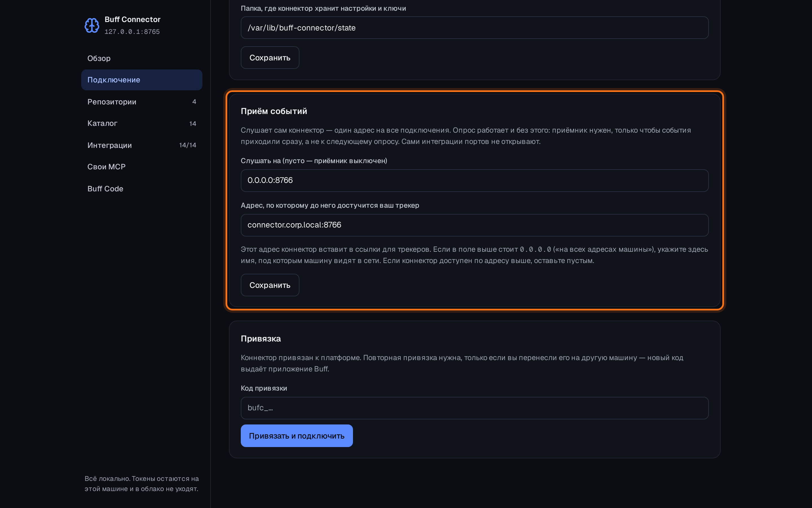Click the Код привязки label
812x508 pixels.
(264, 388)
